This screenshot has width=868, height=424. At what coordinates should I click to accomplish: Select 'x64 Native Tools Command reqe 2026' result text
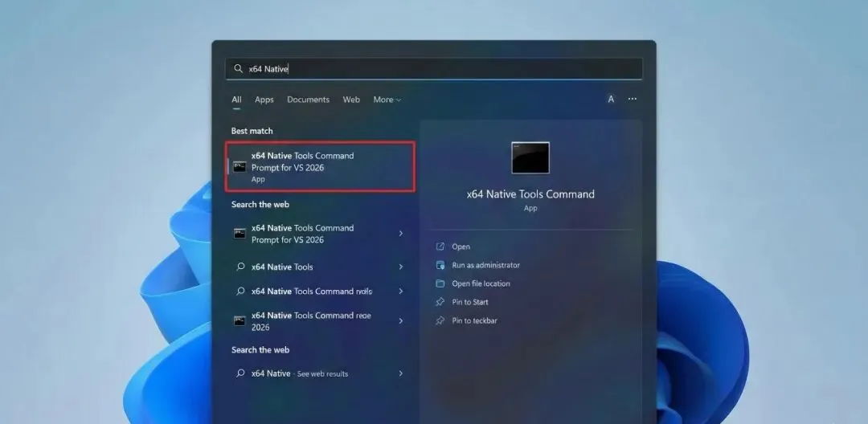311,321
